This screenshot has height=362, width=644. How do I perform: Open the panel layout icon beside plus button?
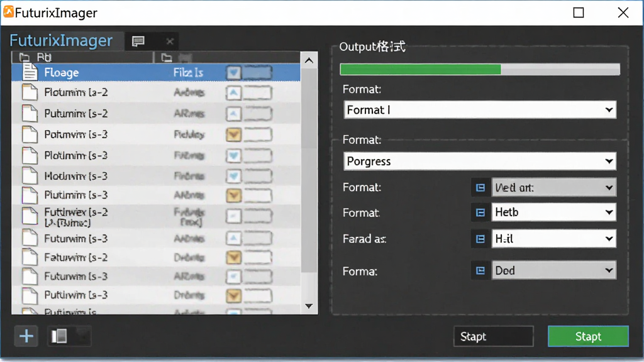[59, 337]
